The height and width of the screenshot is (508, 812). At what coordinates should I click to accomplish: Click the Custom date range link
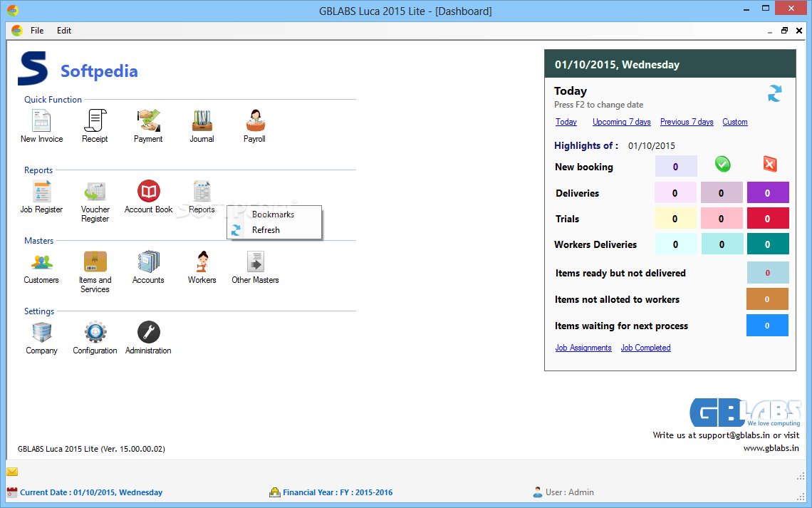735,122
